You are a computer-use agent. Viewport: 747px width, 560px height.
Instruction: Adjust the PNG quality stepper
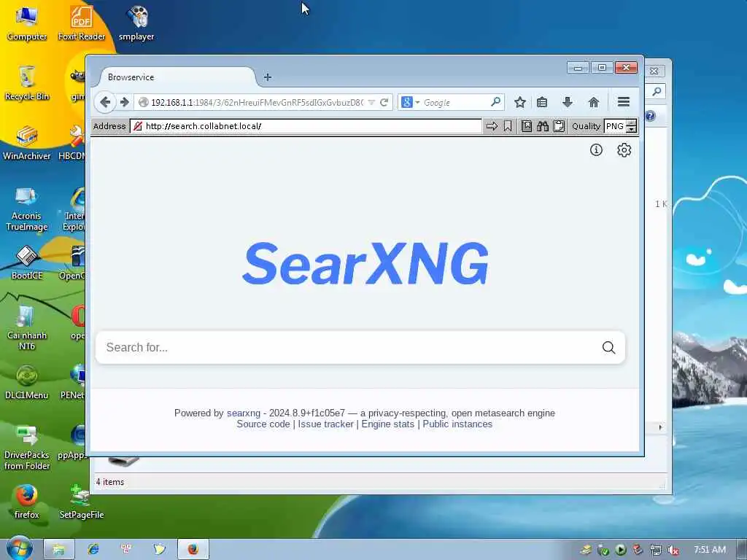632,126
